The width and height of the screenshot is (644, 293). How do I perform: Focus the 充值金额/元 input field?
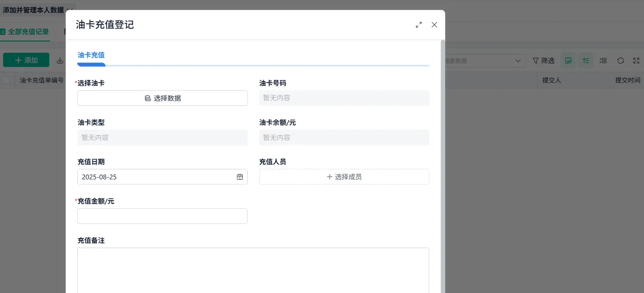[162, 216]
